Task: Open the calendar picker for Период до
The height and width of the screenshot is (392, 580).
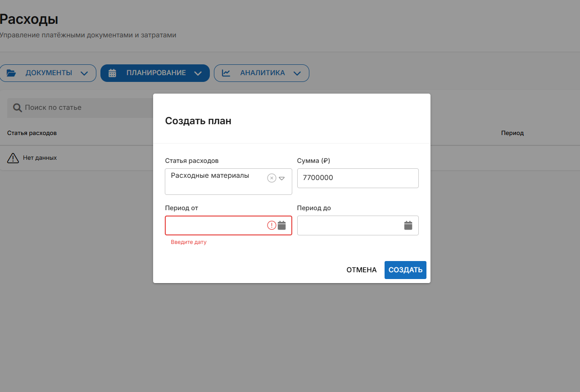Action: click(x=408, y=225)
